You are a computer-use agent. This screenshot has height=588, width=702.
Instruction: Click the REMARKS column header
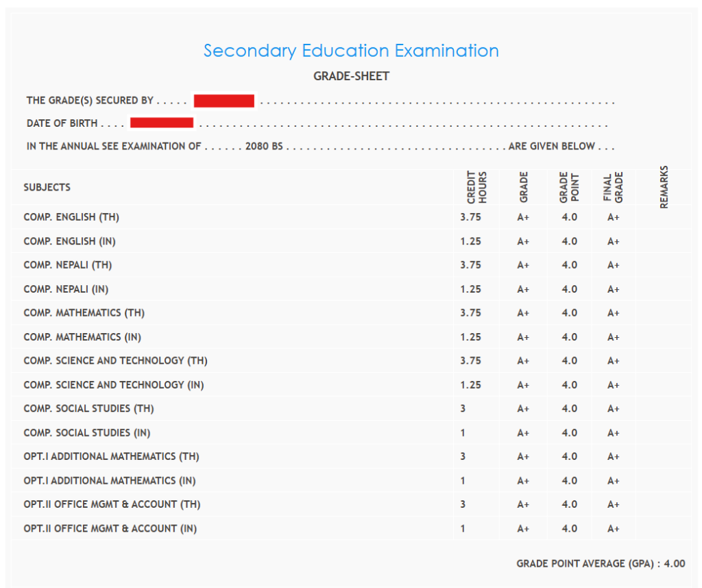pyautogui.click(x=664, y=186)
